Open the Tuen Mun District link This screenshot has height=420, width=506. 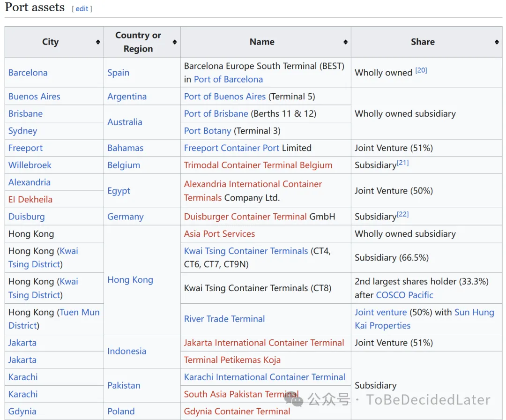click(x=79, y=312)
